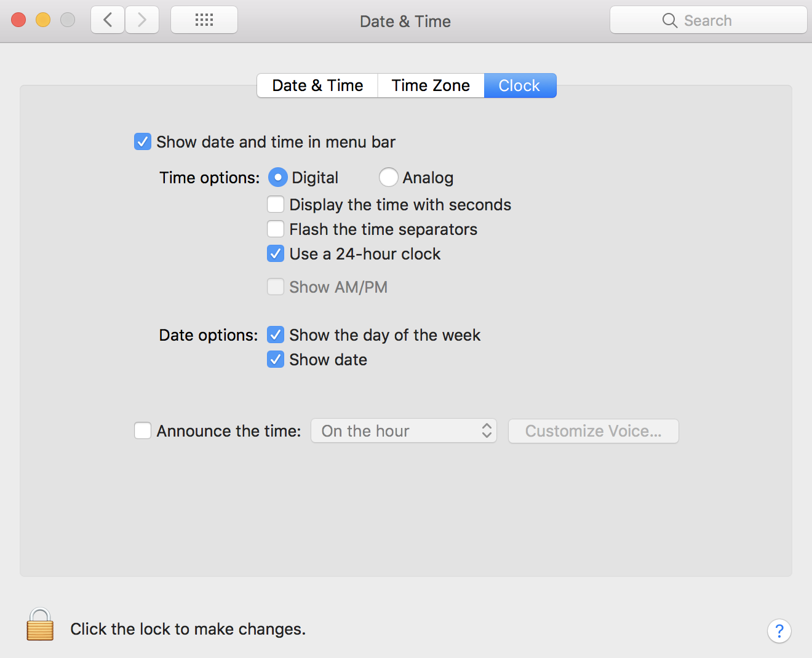
Task: Go forward with the right arrow button
Action: tap(142, 20)
